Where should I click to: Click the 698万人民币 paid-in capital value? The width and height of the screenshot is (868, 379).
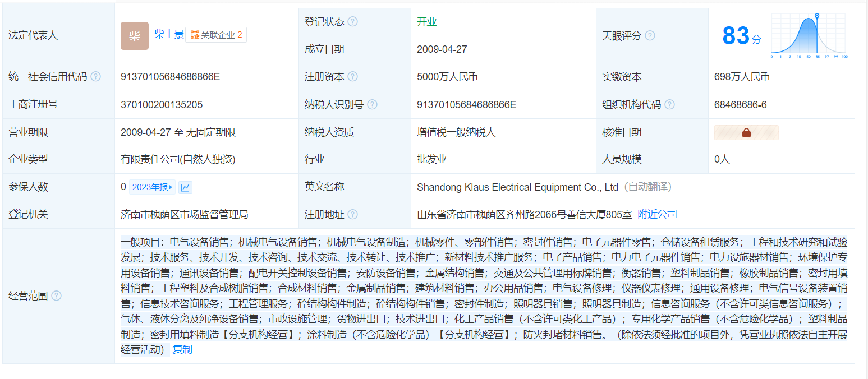point(742,77)
